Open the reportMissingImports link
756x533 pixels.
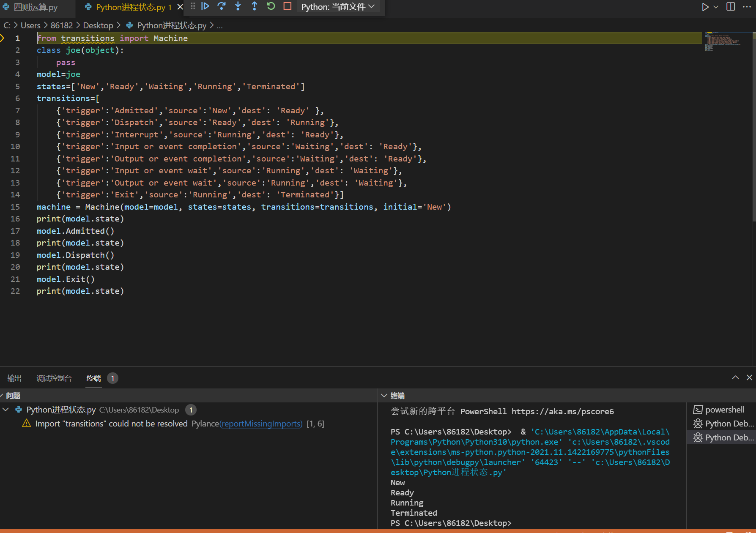(x=261, y=424)
